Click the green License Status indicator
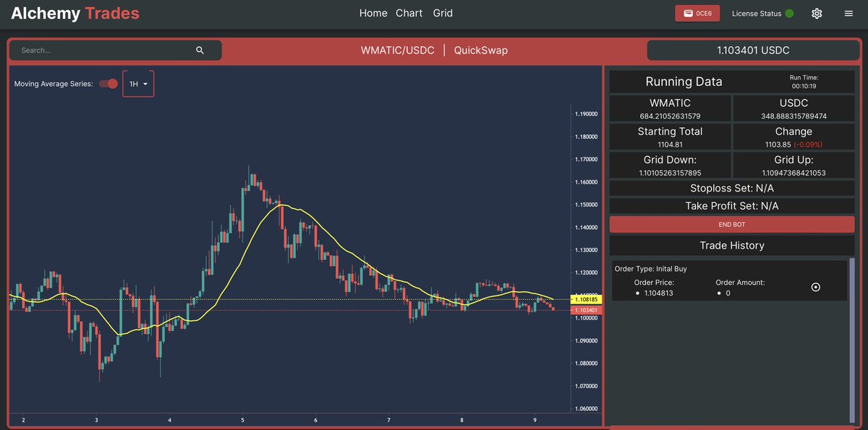This screenshot has width=868, height=430. (789, 14)
